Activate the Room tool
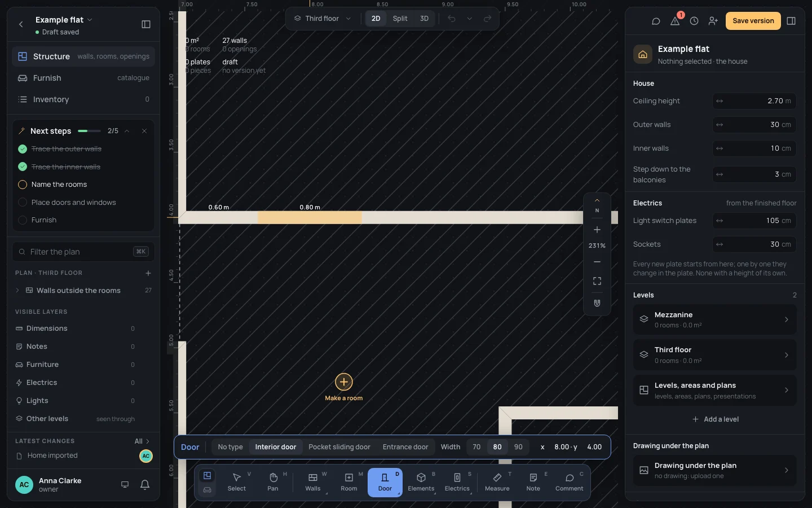This screenshot has height=508, width=812. click(x=349, y=483)
